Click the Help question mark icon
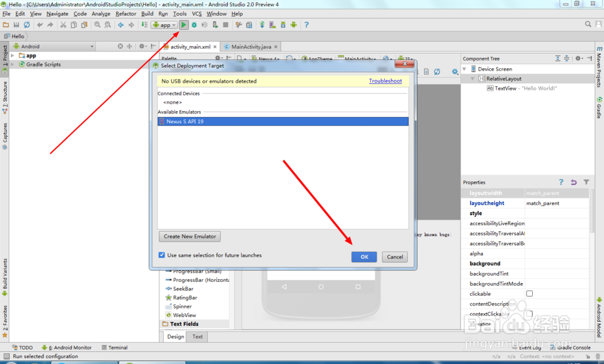Image resolution: width=604 pixels, height=364 pixels. click(306, 25)
